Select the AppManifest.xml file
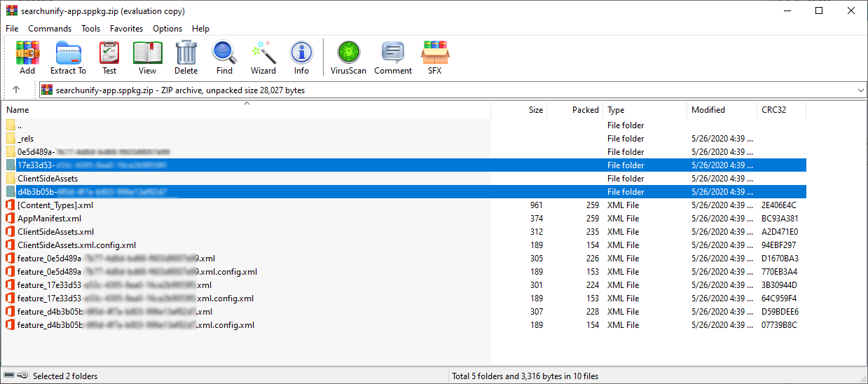The width and height of the screenshot is (868, 384). coord(49,219)
